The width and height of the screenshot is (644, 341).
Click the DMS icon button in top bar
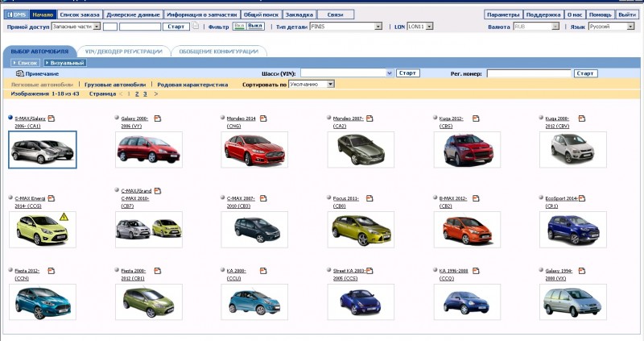tap(15, 15)
